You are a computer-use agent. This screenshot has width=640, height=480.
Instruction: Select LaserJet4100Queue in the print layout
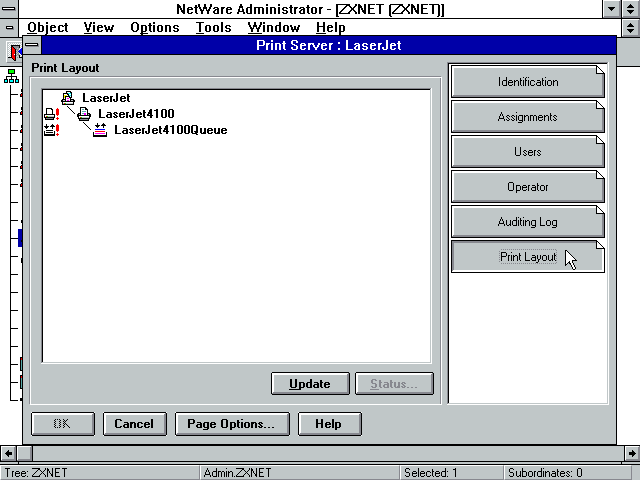point(171,130)
